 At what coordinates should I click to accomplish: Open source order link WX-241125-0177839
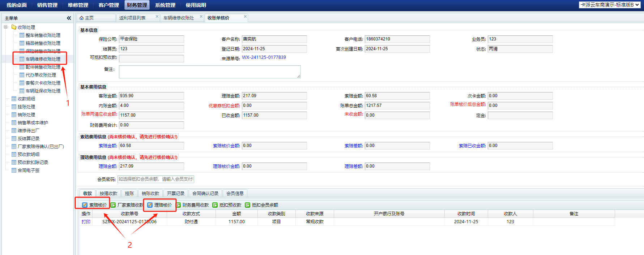tap(264, 57)
